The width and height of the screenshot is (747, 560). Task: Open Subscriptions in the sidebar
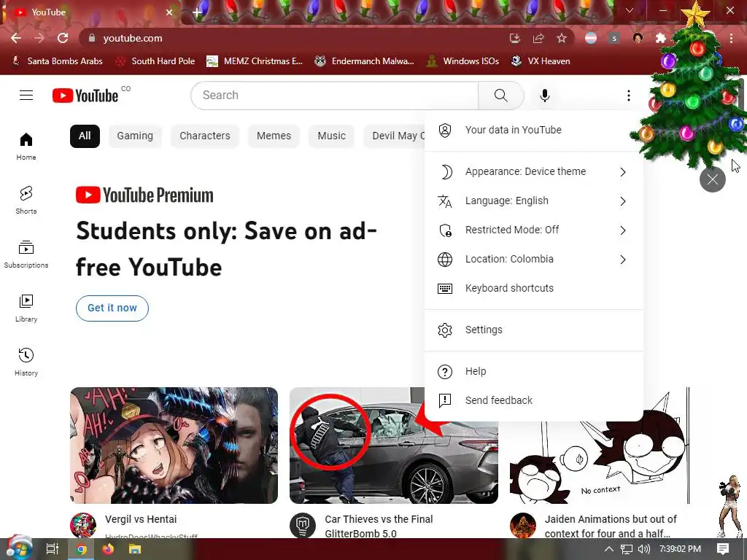tap(26, 254)
